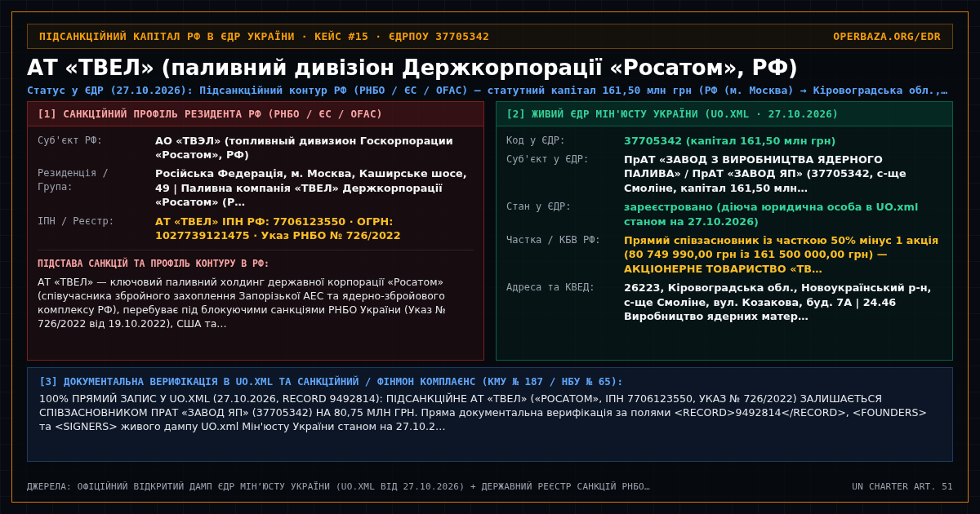The height and width of the screenshot is (514, 980).
Task: Click the OPERBAZA.ORG/EDR link
Action: [x=886, y=37]
